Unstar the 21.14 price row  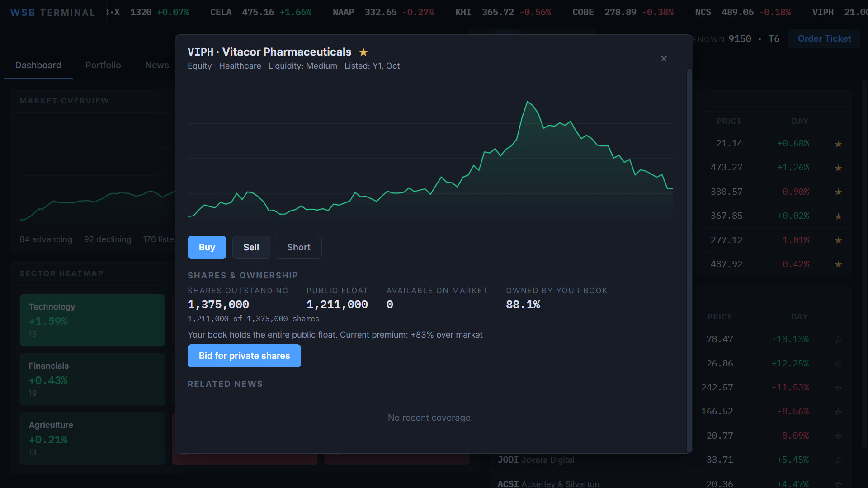tap(838, 144)
